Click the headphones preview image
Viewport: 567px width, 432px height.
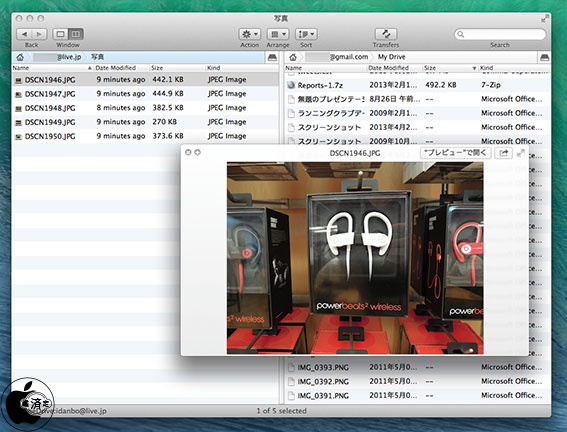tap(355, 258)
